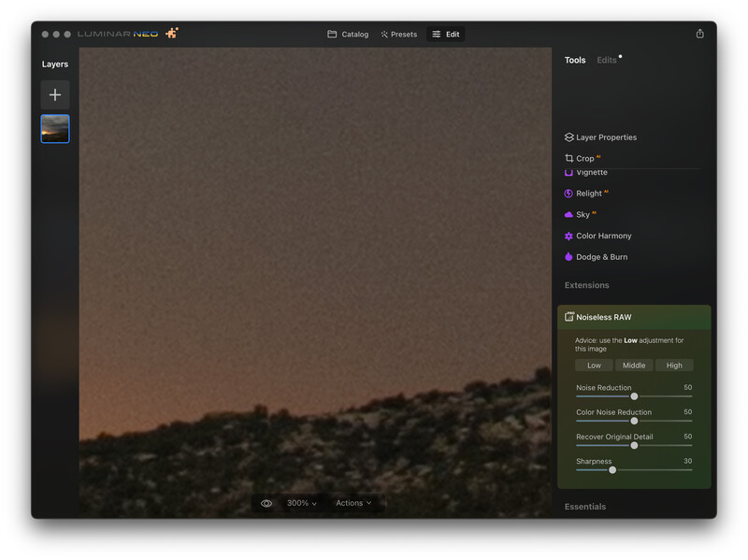Add a new layer with plus button
748x560 pixels.
55,95
